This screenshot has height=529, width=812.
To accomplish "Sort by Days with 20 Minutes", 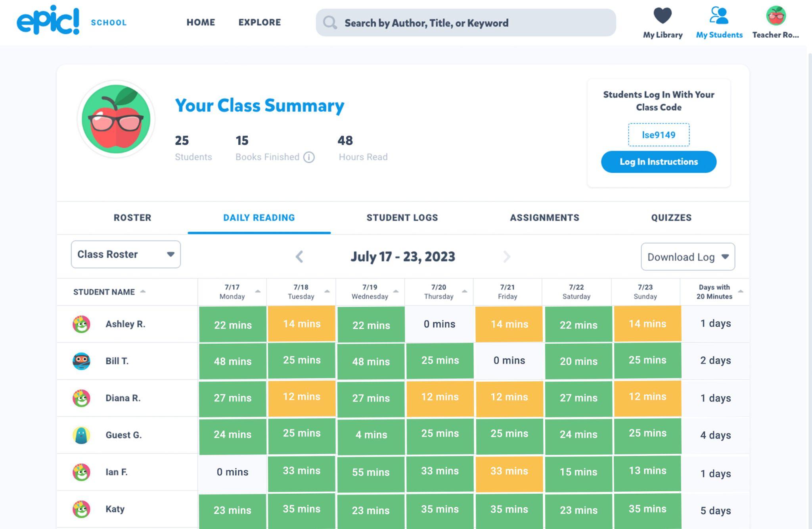I will coord(740,291).
